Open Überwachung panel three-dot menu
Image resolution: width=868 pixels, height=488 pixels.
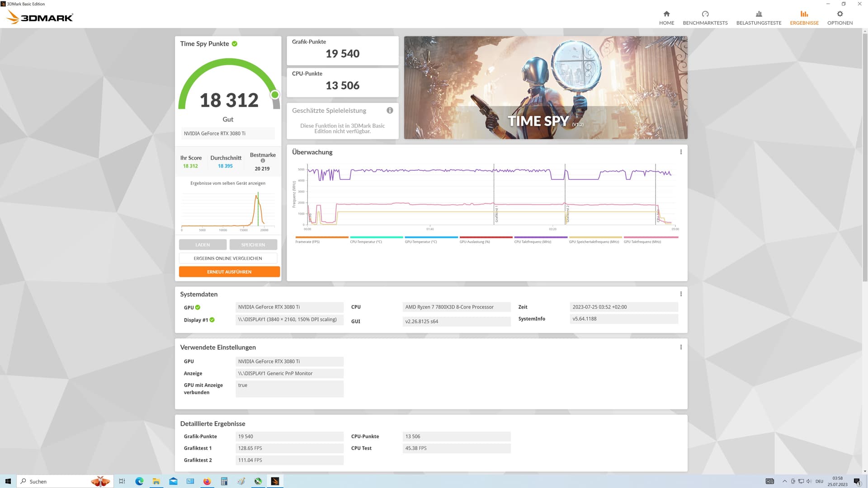681,152
